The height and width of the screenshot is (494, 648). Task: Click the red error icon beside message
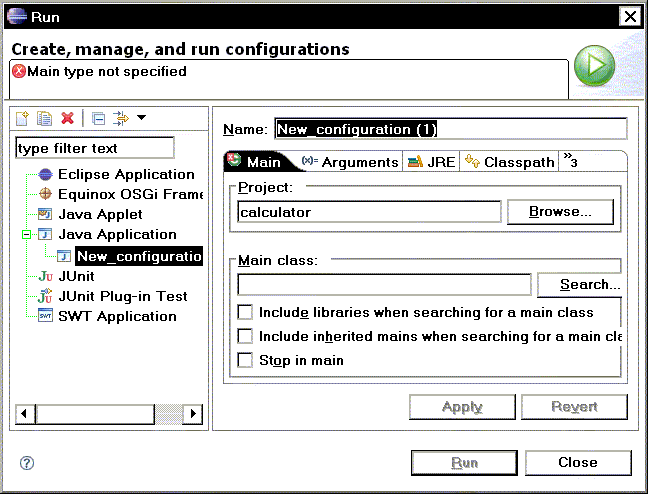[19, 71]
